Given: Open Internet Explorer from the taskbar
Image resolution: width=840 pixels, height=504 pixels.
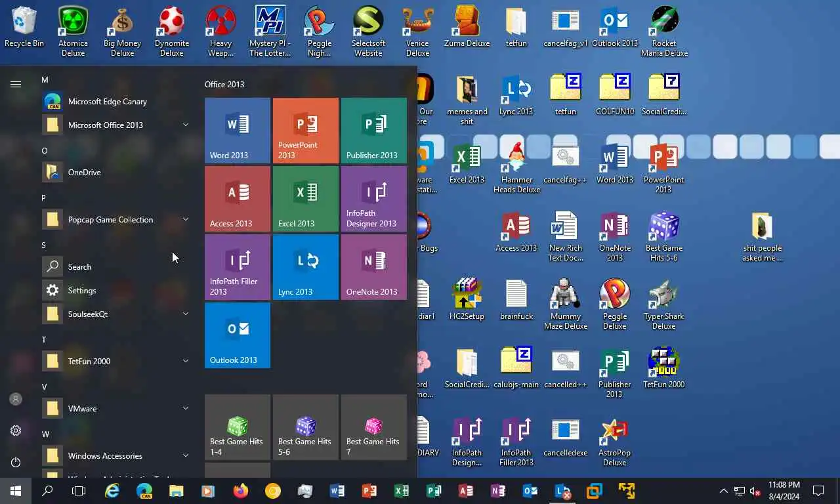Looking at the screenshot, I should point(113,490).
